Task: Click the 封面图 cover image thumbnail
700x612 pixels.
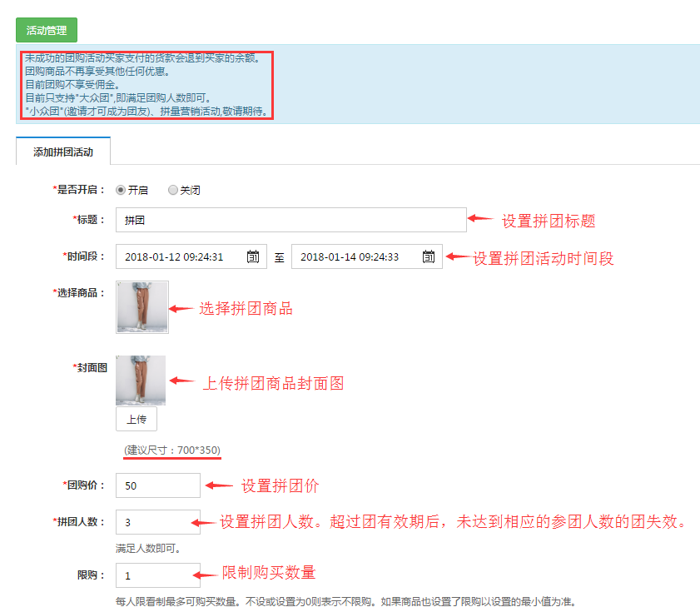Action: point(141,381)
